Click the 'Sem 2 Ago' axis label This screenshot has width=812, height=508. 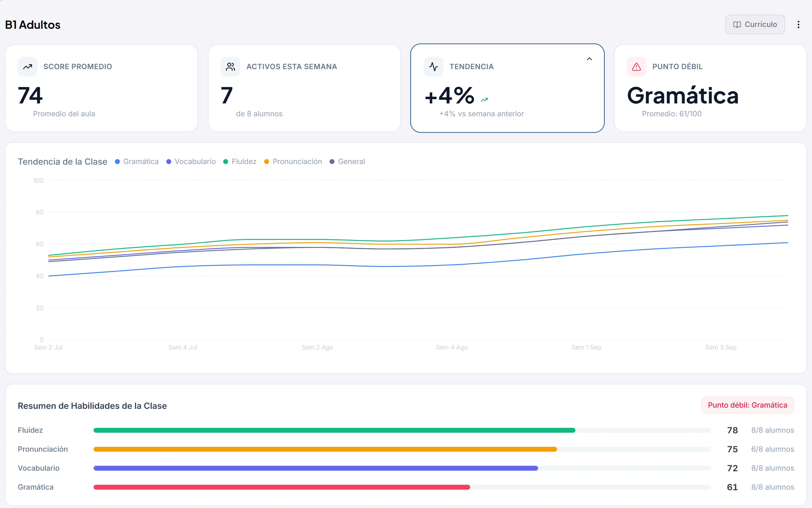[x=317, y=347]
